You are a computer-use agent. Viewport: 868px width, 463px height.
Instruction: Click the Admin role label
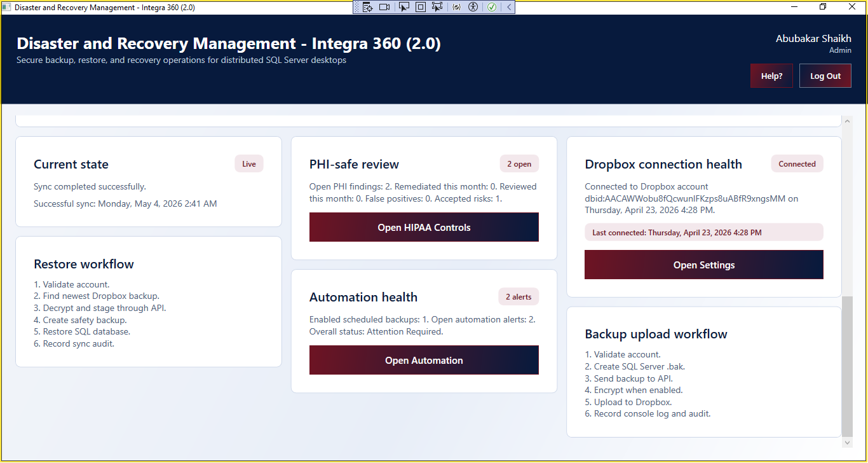click(840, 50)
